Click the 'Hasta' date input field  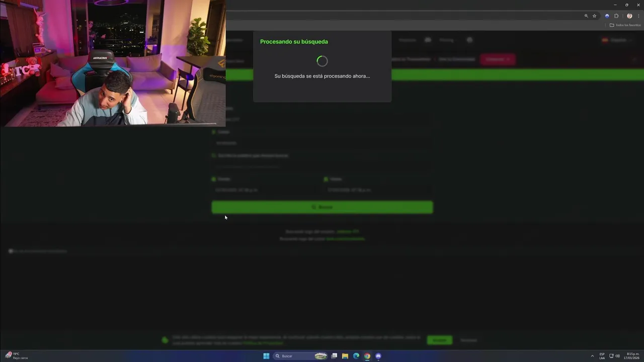coord(377,190)
